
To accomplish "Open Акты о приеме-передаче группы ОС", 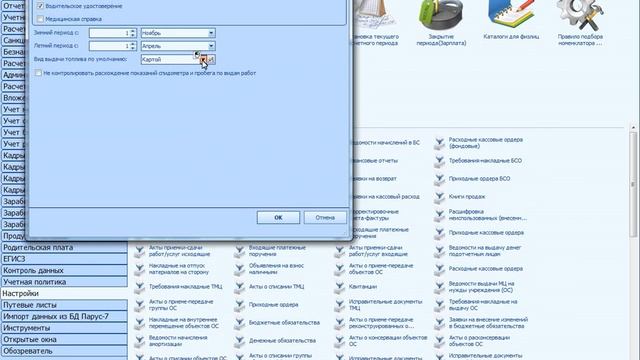I will coord(174,304).
